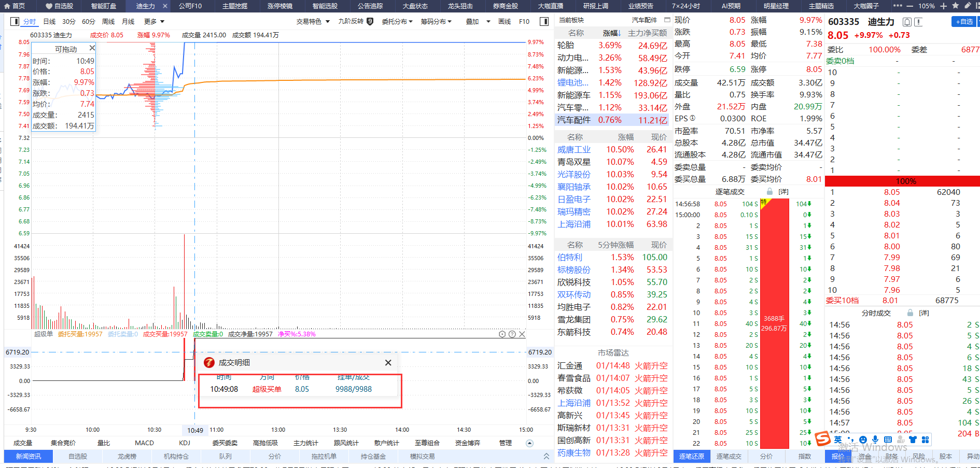Open the price alert bell icon
The height and width of the screenshot is (468, 980).
907,22
